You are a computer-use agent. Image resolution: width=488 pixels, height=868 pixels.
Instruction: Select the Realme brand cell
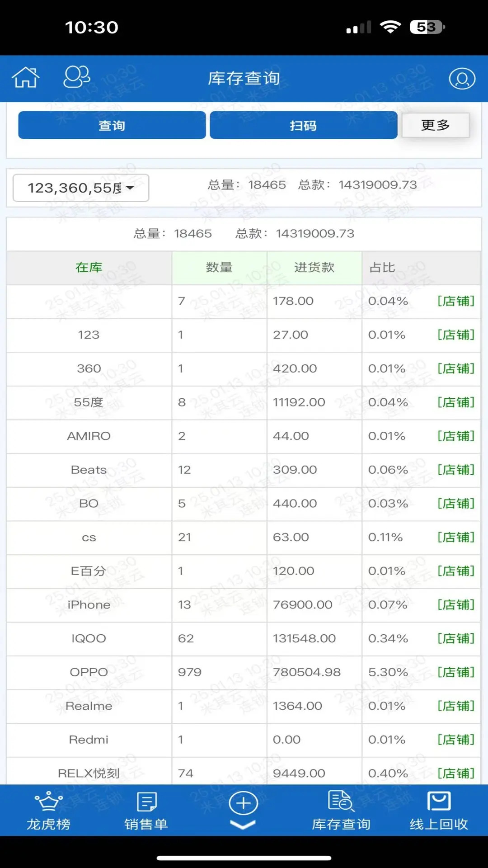tap(89, 706)
